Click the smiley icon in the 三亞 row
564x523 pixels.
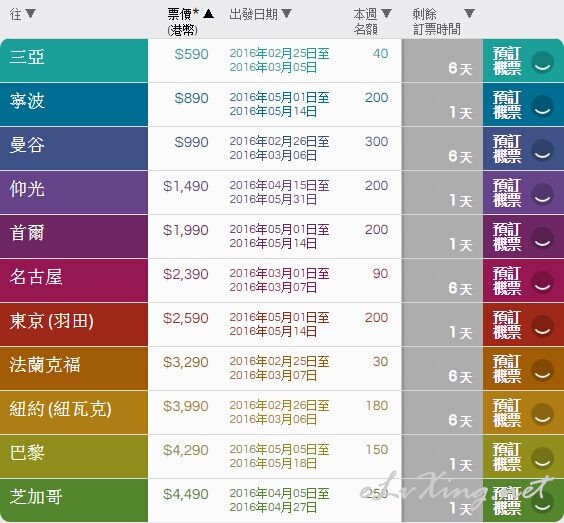point(542,63)
